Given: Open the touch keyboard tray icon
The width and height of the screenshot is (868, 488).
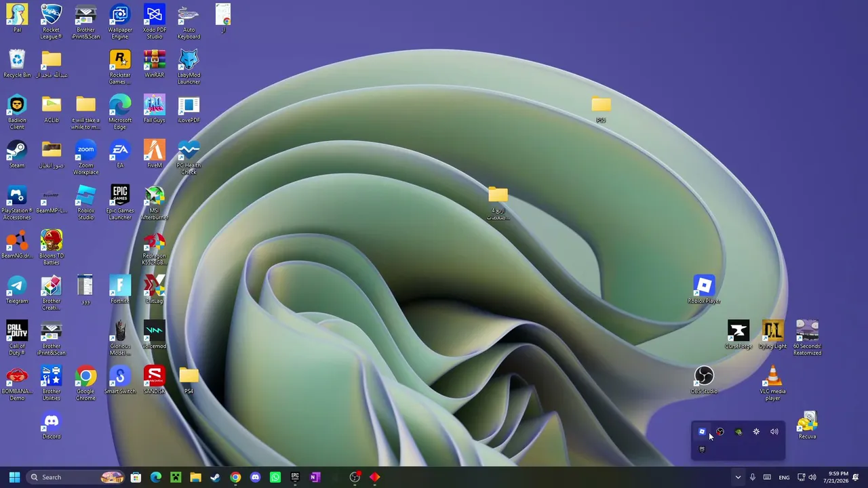Looking at the screenshot, I should tap(767, 477).
